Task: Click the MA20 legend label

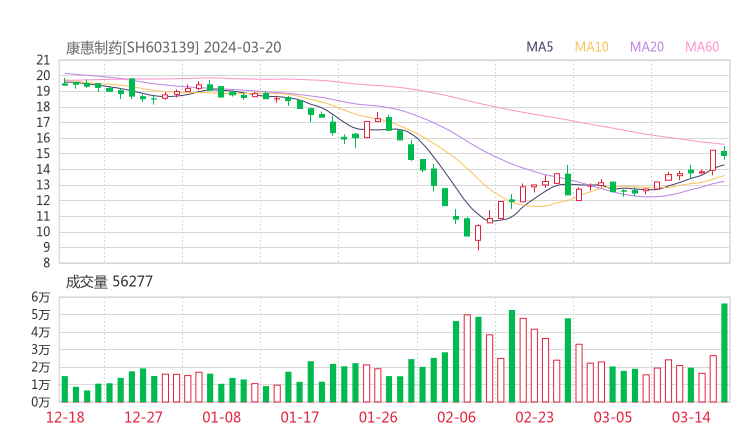Action: (x=647, y=47)
